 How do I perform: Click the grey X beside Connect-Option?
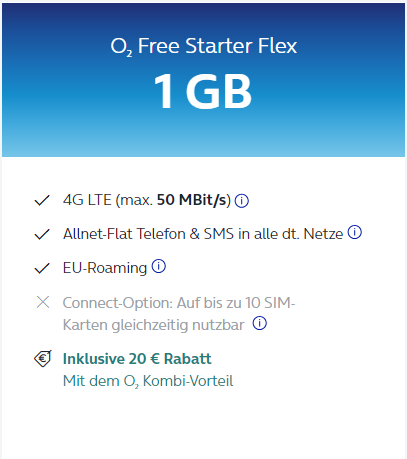tap(43, 302)
